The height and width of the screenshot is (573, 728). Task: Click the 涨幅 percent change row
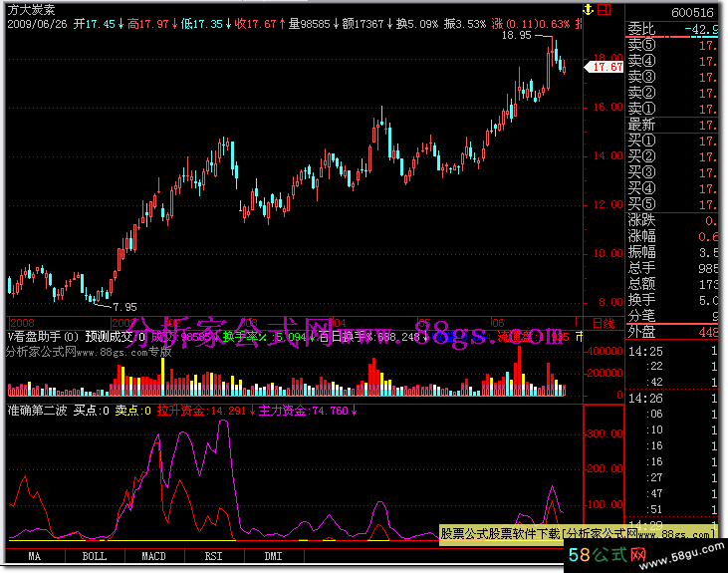672,236
